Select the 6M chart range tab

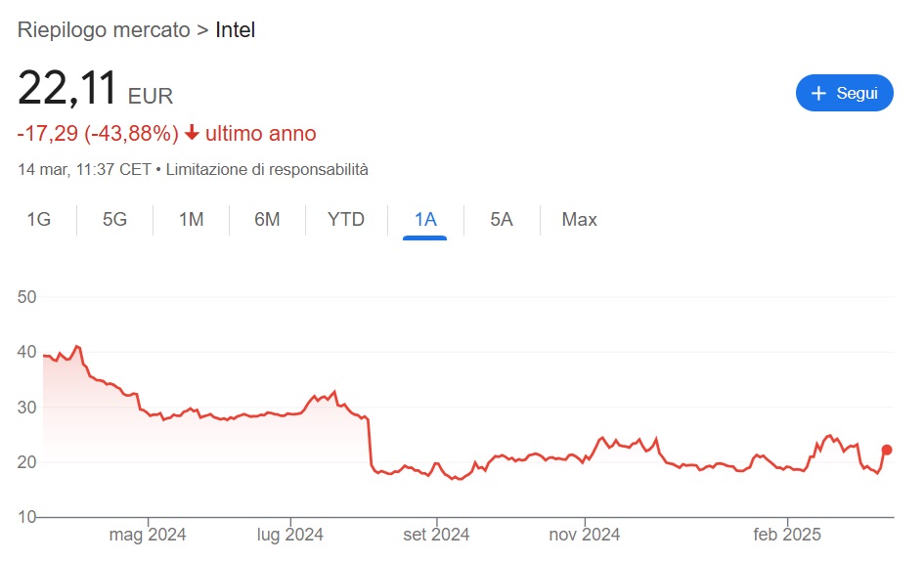(x=267, y=219)
